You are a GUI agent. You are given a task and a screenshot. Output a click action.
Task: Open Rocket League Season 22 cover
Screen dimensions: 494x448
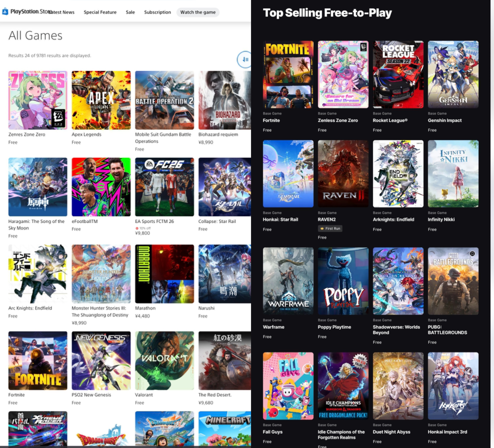click(x=398, y=74)
